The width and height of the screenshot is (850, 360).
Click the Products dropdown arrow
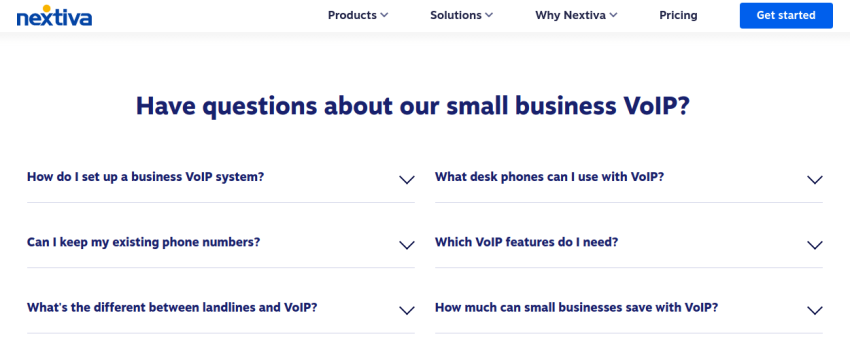coord(384,15)
